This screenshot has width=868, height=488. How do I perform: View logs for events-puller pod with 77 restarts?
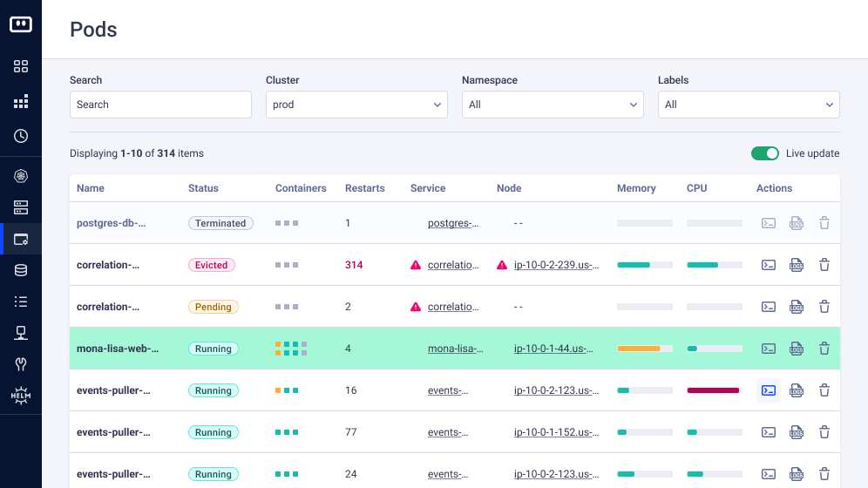[796, 432]
